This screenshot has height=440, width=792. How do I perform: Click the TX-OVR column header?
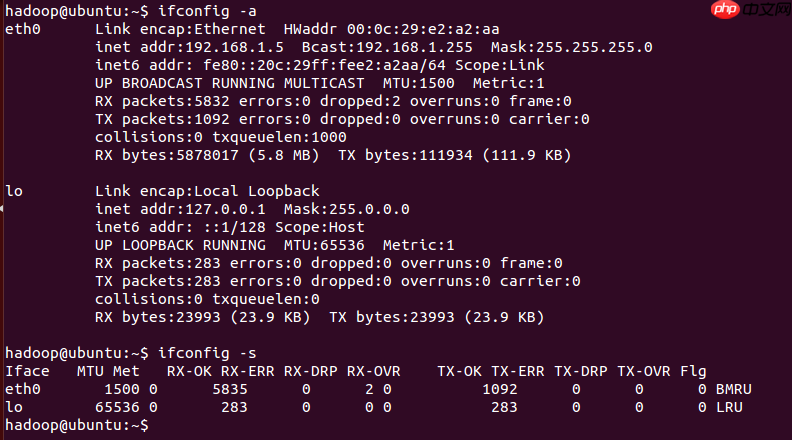click(644, 372)
